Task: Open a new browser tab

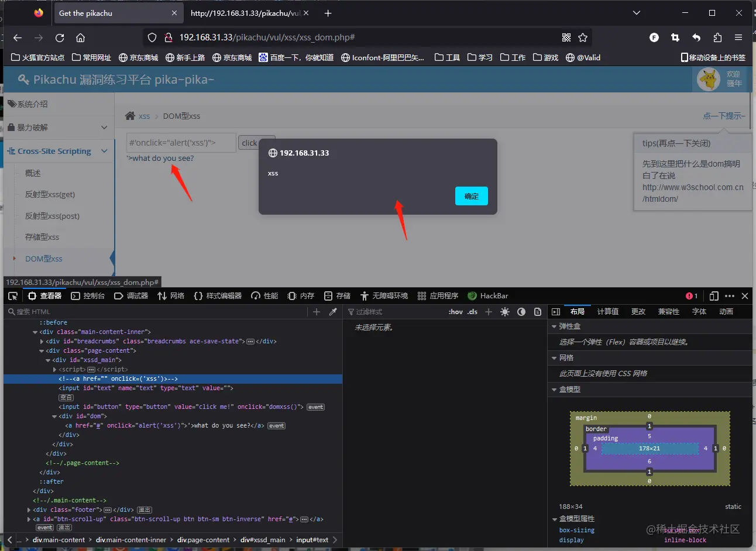Action: point(328,13)
